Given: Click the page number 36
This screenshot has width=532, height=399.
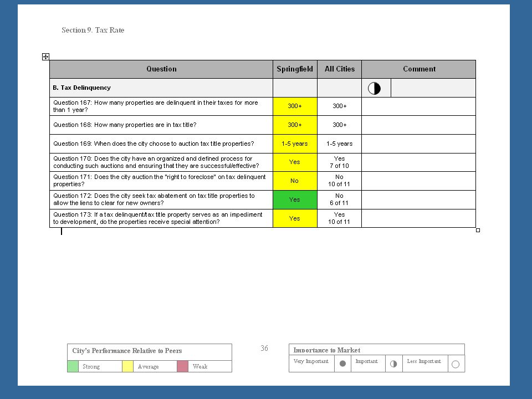Looking at the screenshot, I should (264, 348).
